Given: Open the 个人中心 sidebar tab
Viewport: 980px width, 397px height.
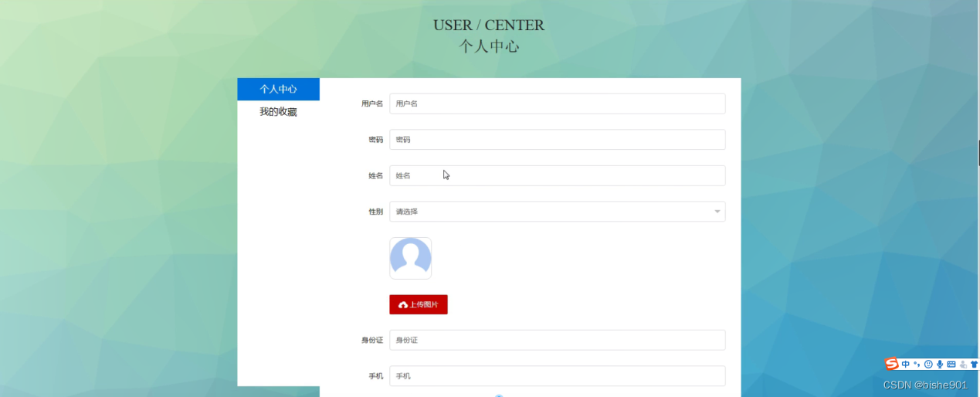Looking at the screenshot, I should pyautogui.click(x=278, y=89).
